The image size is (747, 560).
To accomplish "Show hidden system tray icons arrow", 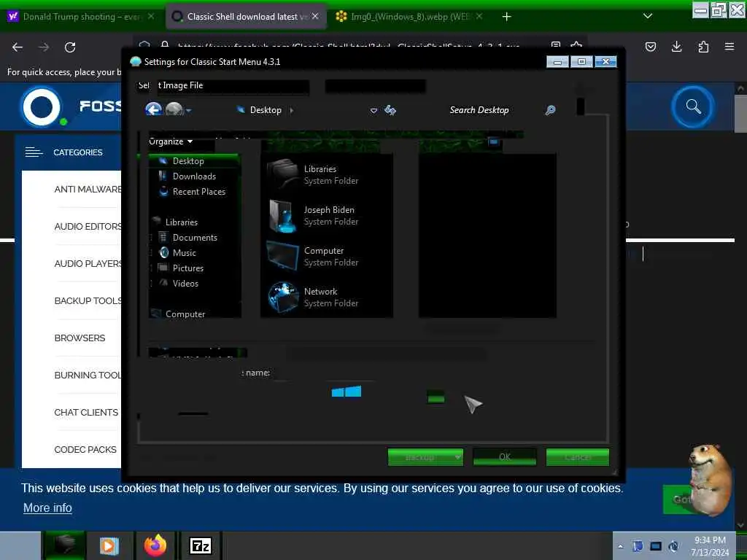I will [x=620, y=546].
